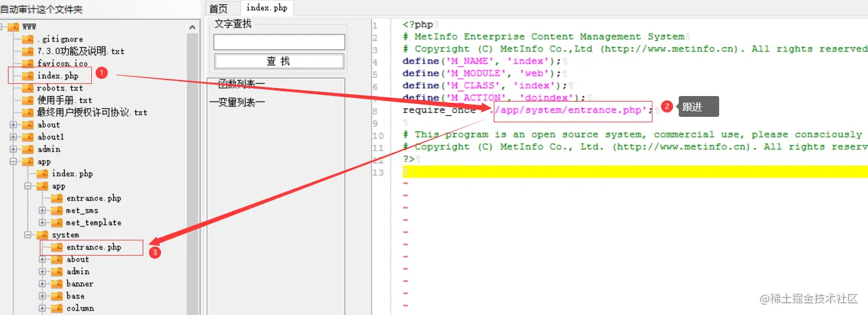Click the banner folder icon

coord(56,284)
